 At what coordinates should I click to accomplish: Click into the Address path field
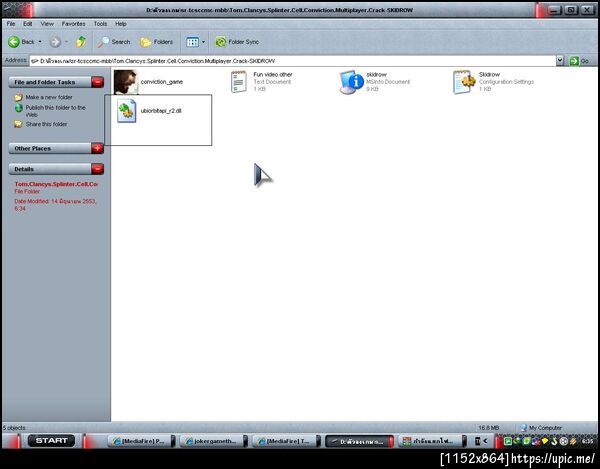tap(293, 61)
